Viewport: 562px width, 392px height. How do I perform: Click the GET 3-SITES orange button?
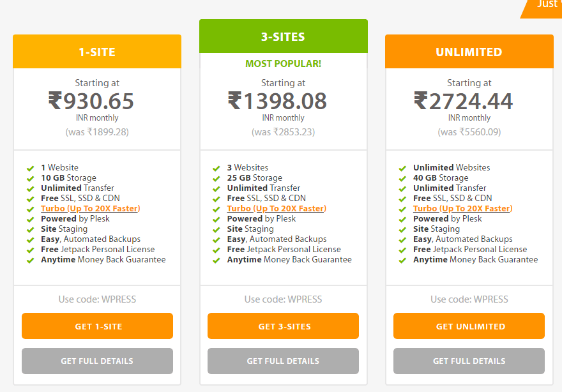(x=283, y=326)
